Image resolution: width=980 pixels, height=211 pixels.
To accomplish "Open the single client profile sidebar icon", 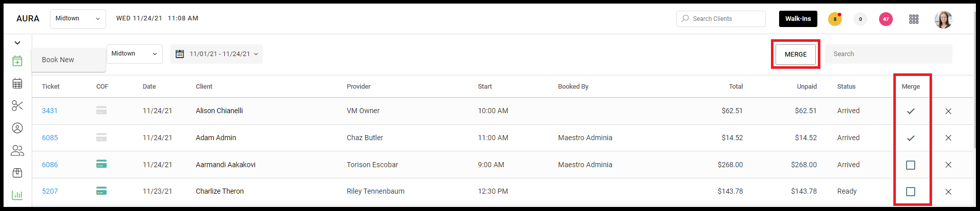I will (x=17, y=128).
